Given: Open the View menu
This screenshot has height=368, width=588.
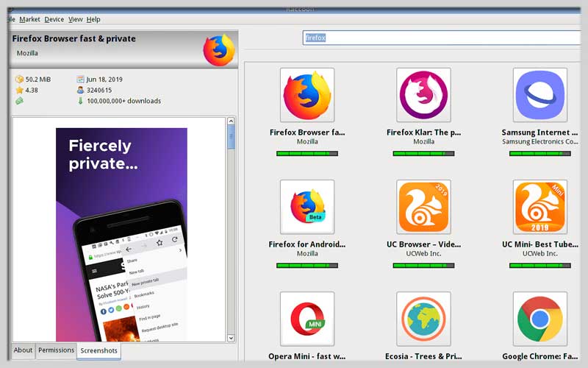Looking at the screenshot, I should pyautogui.click(x=76, y=19).
